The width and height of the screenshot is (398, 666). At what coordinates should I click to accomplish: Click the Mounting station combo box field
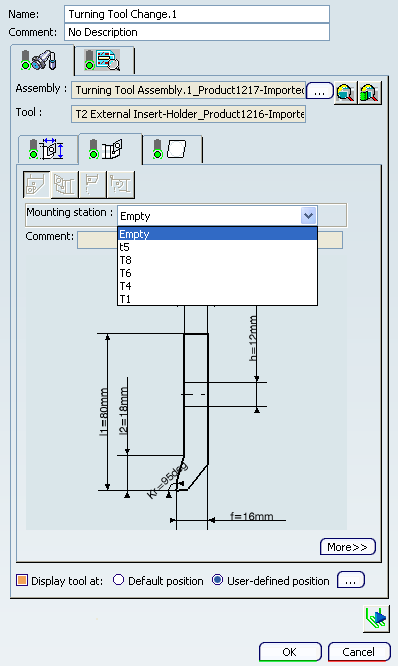(x=217, y=215)
